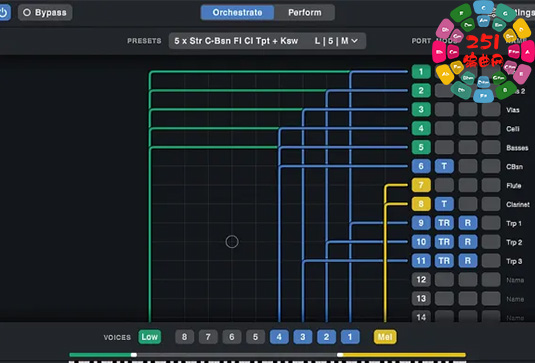This screenshot has width=535, height=363.
Task: Open the presets dropdown menu
Action: (x=267, y=41)
